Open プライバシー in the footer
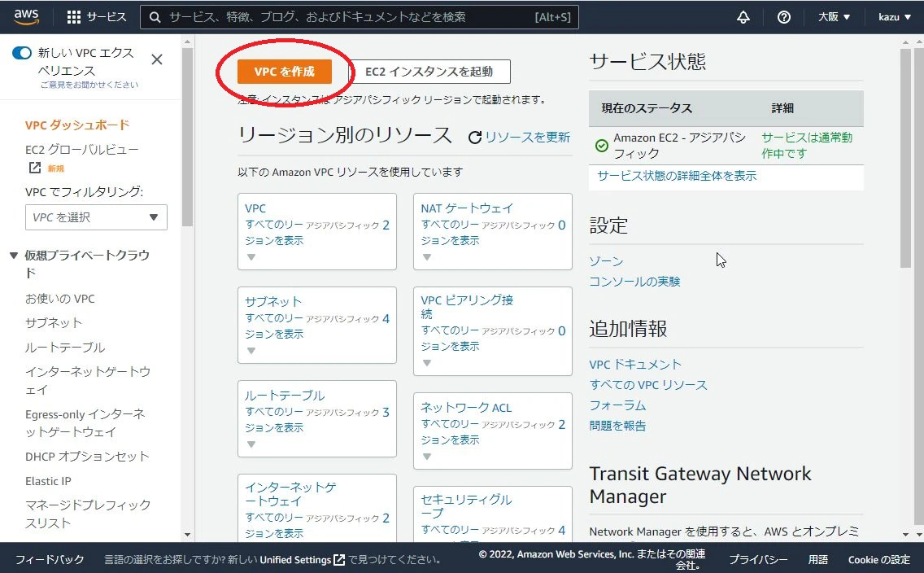 pos(758,559)
